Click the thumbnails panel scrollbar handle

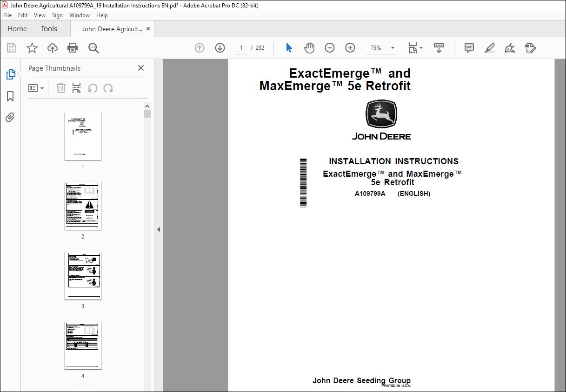(x=147, y=114)
